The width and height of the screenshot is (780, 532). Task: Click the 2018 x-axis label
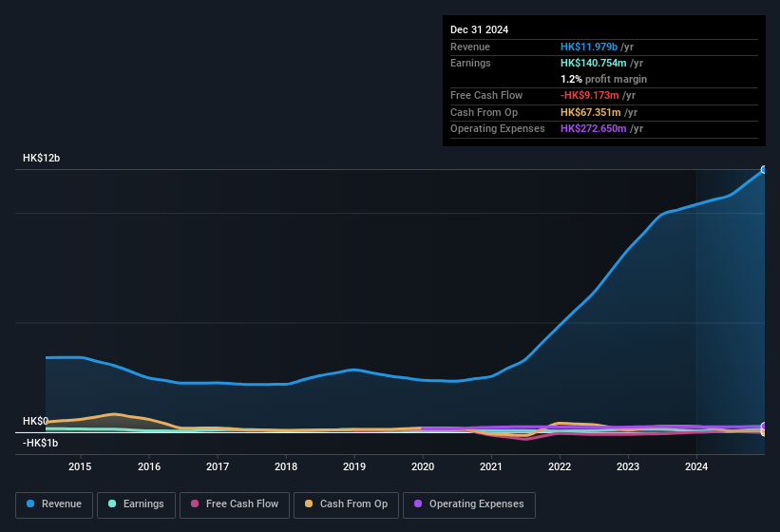[x=286, y=466]
